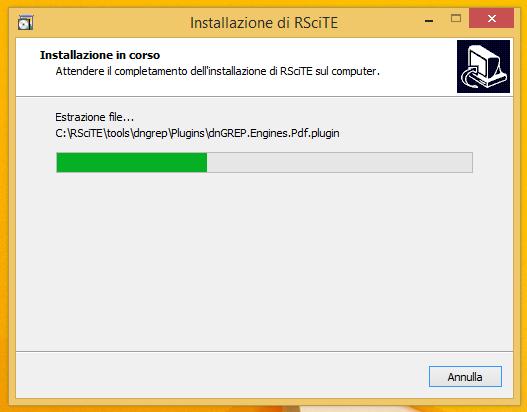
Task: Close the installer with the red X
Action: click(491, 18)
